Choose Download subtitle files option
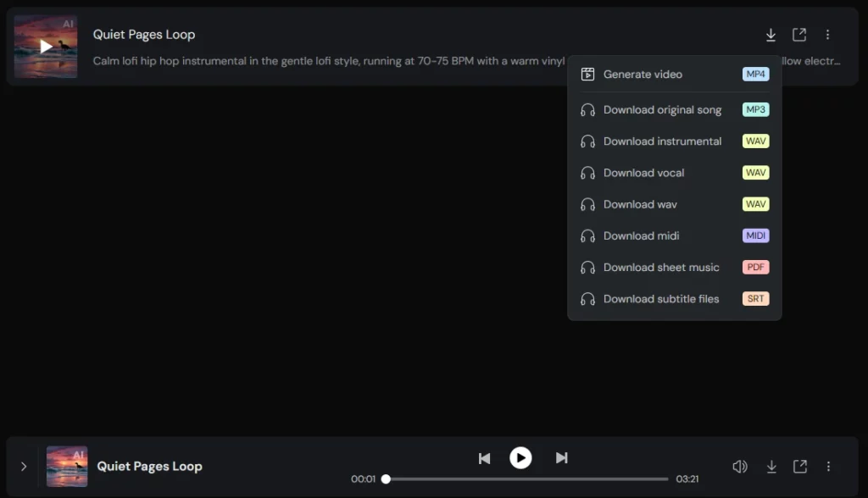The width and height of the screenshot is (868, 498). pos(660,298)
